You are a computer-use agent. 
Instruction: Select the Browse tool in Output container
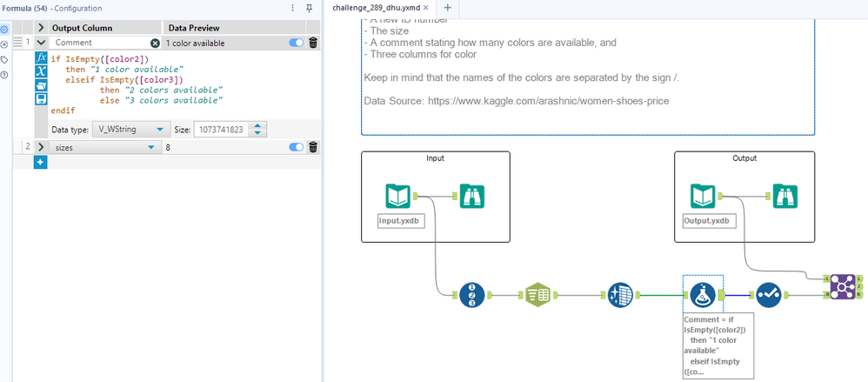pyautogui.click(x=785, y=196)
